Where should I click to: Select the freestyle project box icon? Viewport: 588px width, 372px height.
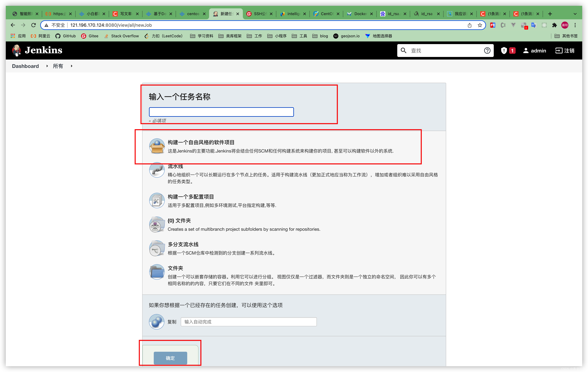click(x=157, y=146)
